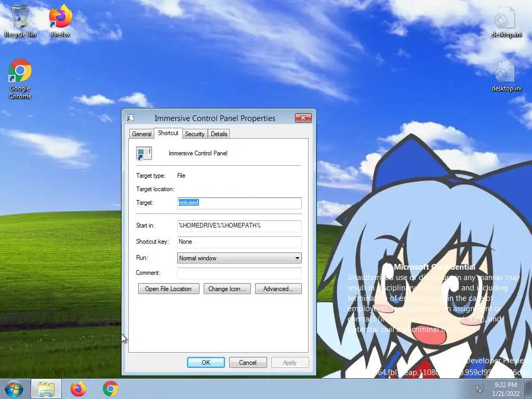Click the properties dialog title bar icon
Image resolution: width=532 pixels, height=399 pixels.
[x=130, y=118]
